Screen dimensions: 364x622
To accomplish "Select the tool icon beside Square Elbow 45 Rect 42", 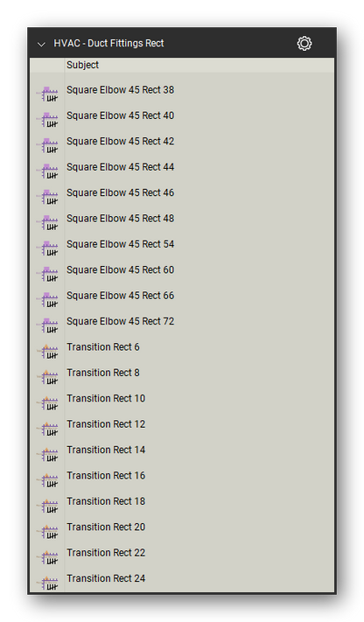I will point(47,145).
